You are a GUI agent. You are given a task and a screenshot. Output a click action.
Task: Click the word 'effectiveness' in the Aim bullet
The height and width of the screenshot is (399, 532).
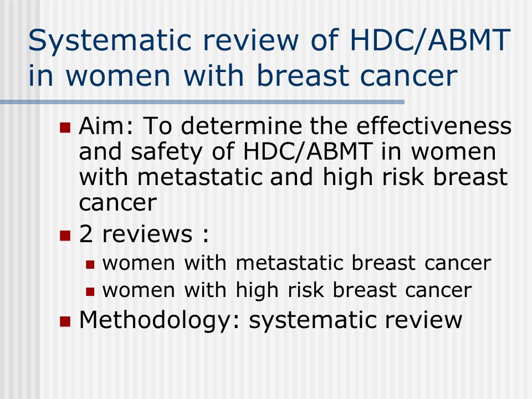pos(434,126)
